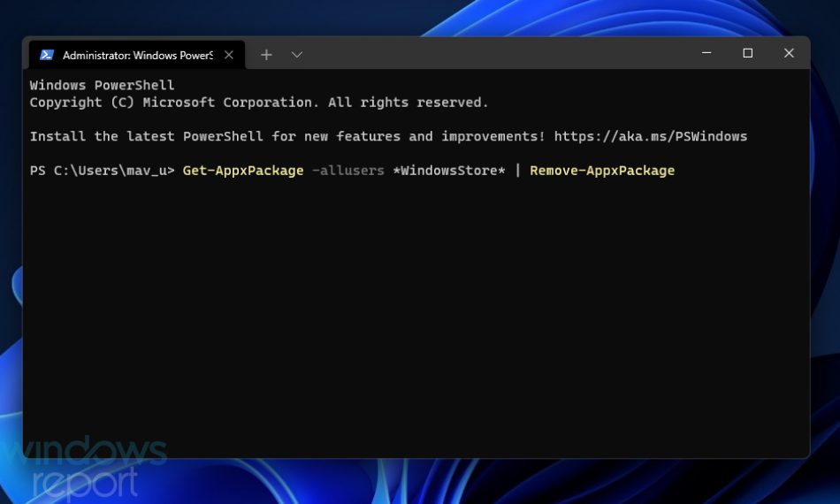This screenshot has width=840, height=504.
Task: Open the https://aka.ms/PSWindows link
Action: pos(651,136)
